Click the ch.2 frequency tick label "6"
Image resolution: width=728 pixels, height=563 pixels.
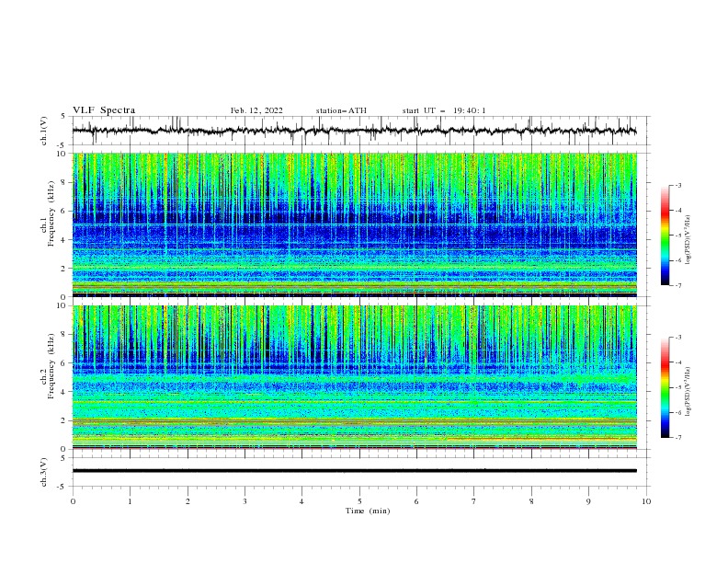point(63,363)
